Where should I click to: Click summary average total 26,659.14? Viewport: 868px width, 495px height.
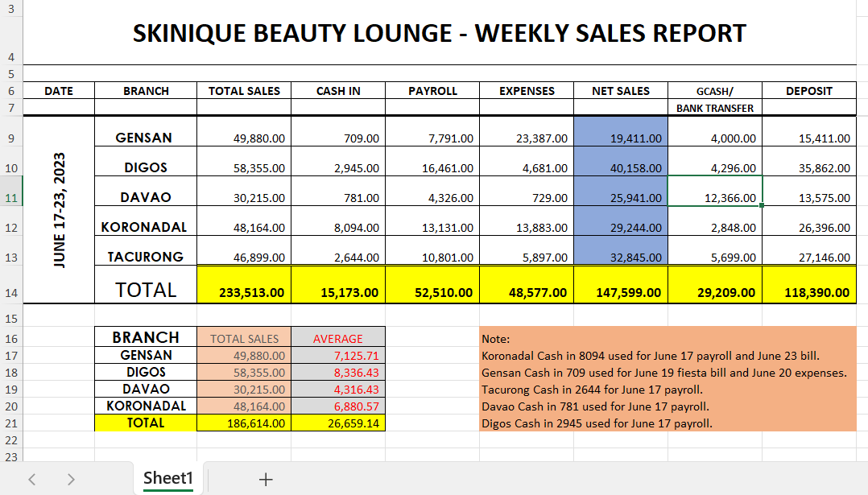tap(338, 423)
